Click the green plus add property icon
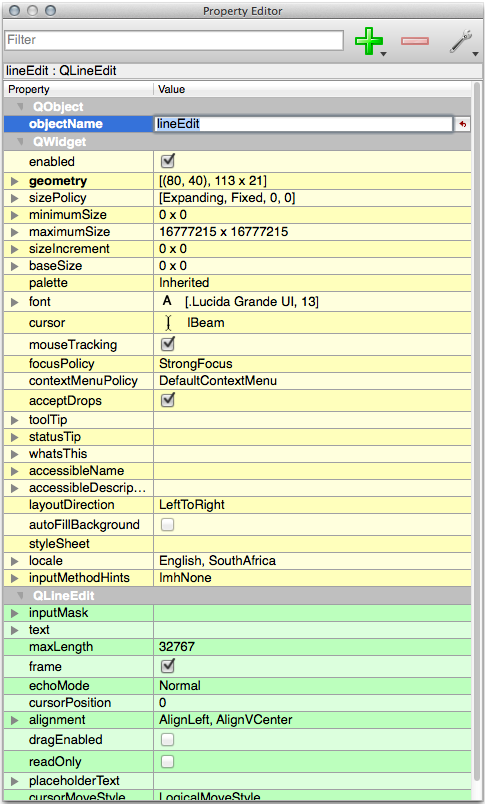Viewport: 485px width, 804px height. pos(369,41)
